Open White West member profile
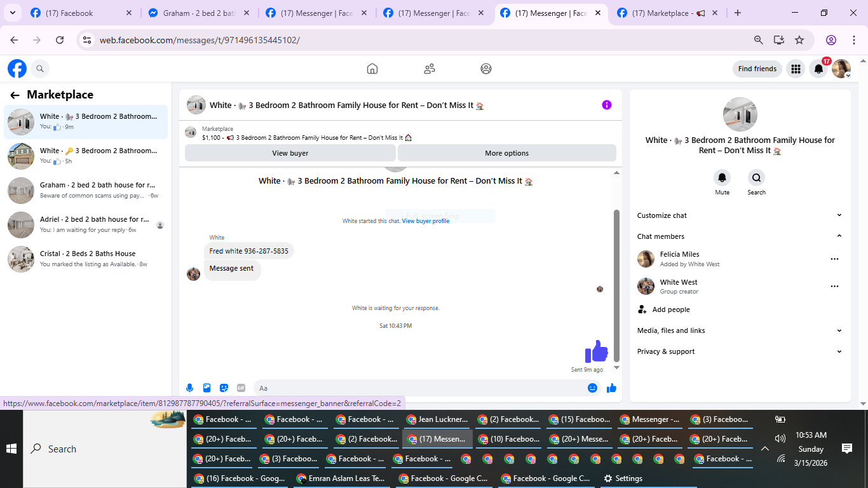 click(x=679, y=282)
